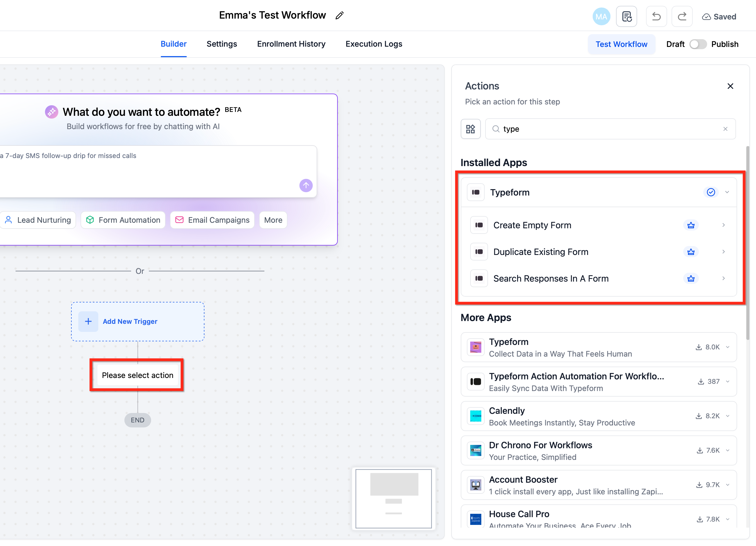Click the undo arrow icon

[656, 16]
